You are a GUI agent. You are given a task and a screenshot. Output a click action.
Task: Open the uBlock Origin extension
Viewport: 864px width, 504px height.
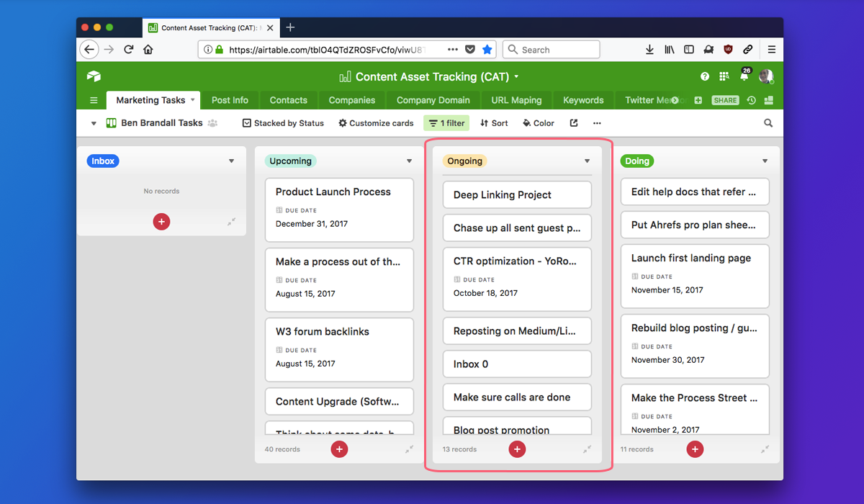coord(728,50)
